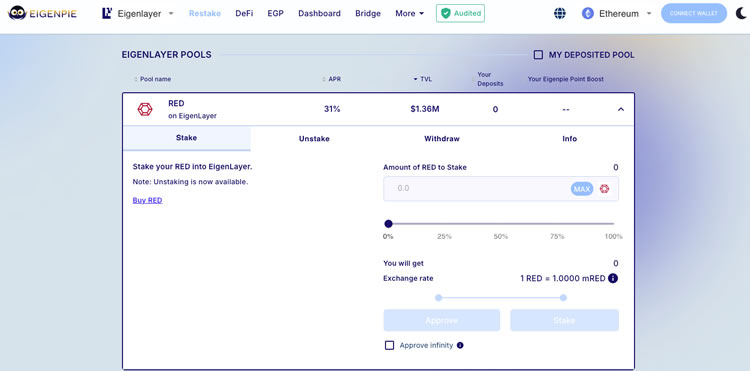Click the RED token pool icon
750x371 pixels.
tap(145, 109)
